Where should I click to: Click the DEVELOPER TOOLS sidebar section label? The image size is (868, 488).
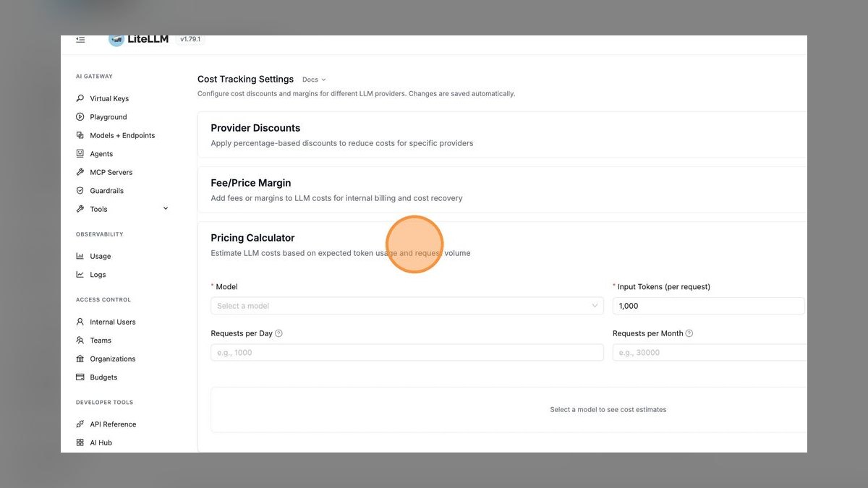click(x=105, y=403)
